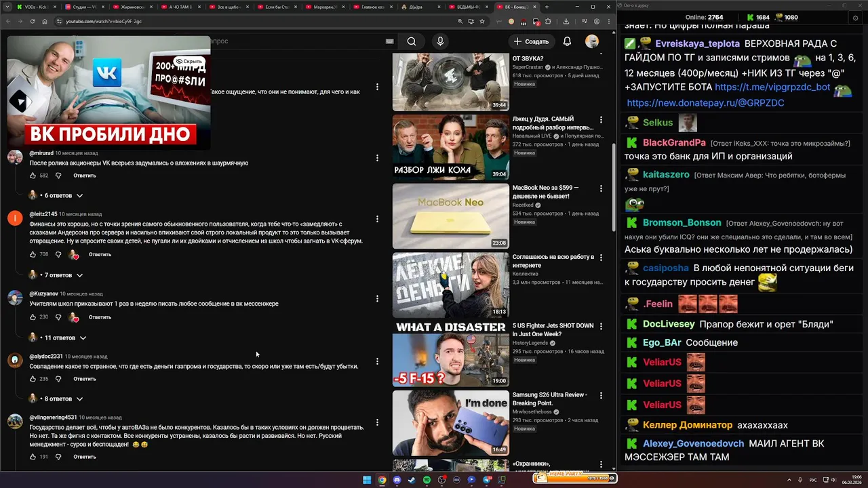868x488 pixels.
Task: Switch to the ВЕДЬМЫ tab
Action: [x=471, y=7]
